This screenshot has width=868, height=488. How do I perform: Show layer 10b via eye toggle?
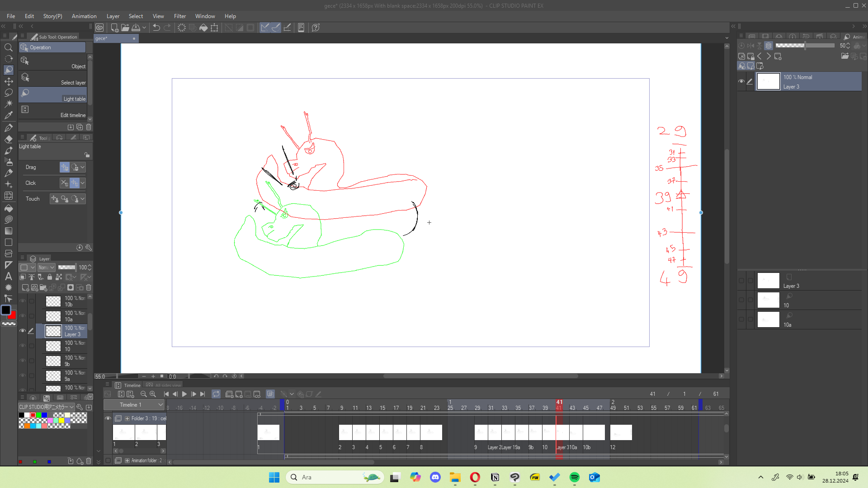[x=23, y=301]
